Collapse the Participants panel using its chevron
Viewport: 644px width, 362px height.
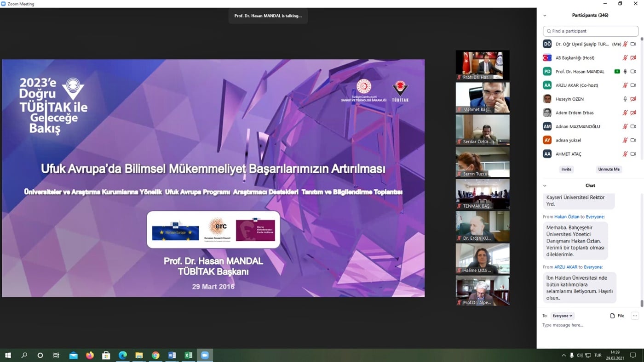545,15
